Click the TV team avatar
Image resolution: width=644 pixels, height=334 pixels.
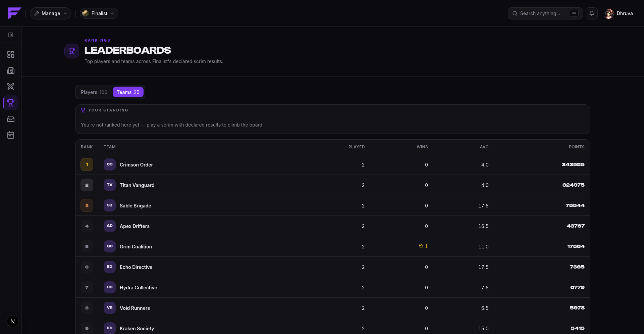coord(110,185)
